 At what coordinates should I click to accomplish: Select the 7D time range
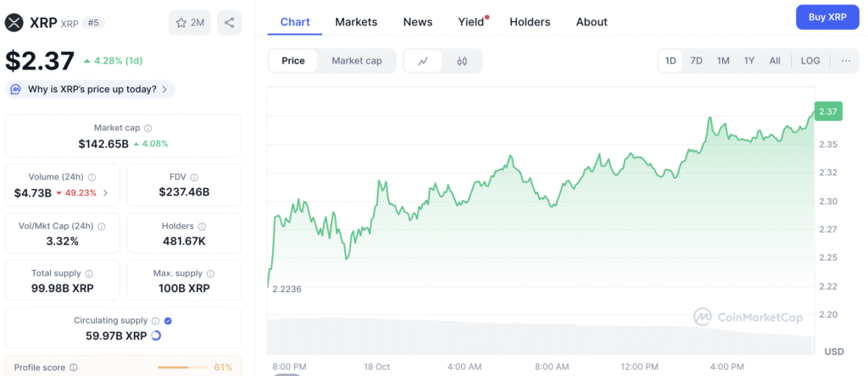tap(696, 61)
